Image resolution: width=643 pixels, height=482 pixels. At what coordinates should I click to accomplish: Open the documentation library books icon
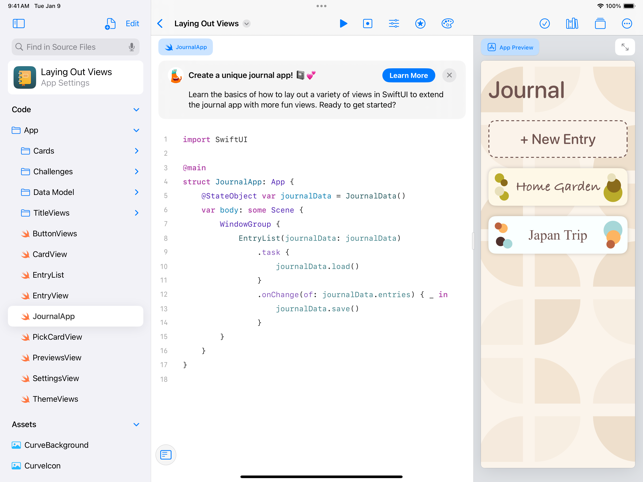(x=572, y=23)
